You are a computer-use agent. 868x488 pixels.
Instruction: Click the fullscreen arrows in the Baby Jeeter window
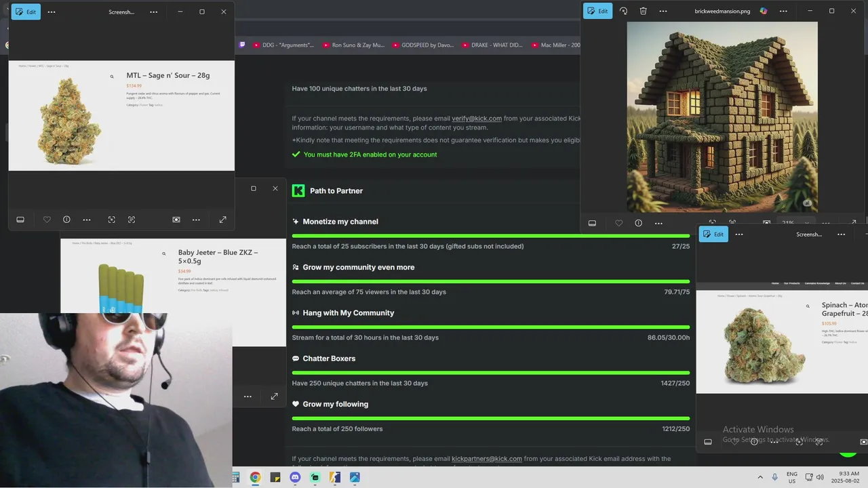[x=274, y=396]
